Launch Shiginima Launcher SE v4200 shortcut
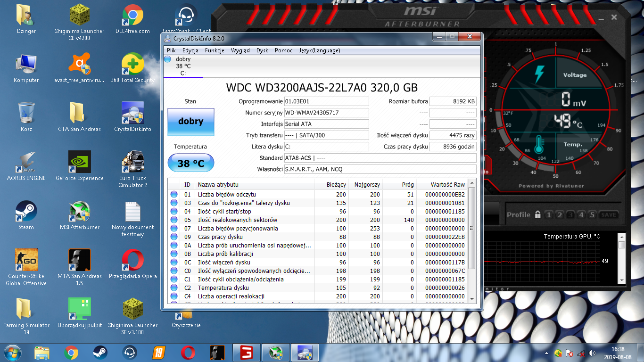The width and height of the screenshot is (644, 362). 80,22
